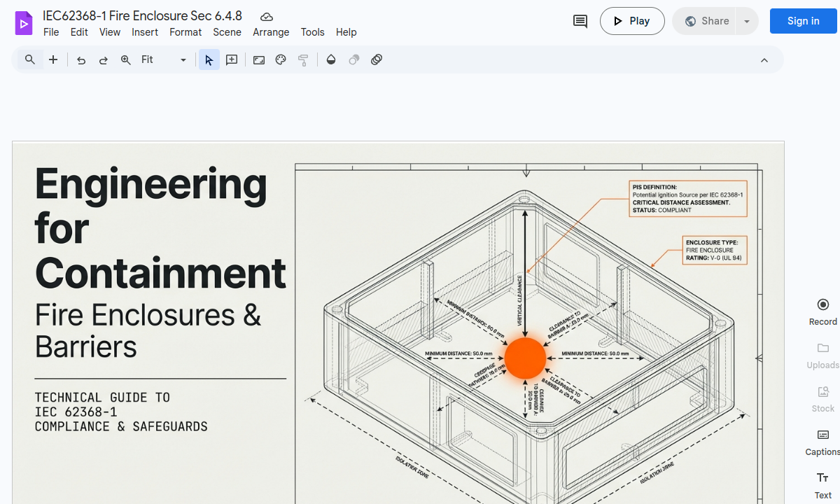Open the Arrange menu
The image size is (840, 504).
pos(271,32)
